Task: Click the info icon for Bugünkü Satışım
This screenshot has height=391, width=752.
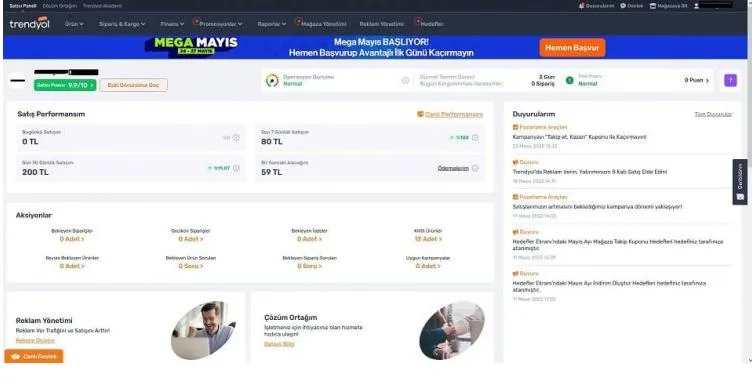Action: (x=236, y=138)
